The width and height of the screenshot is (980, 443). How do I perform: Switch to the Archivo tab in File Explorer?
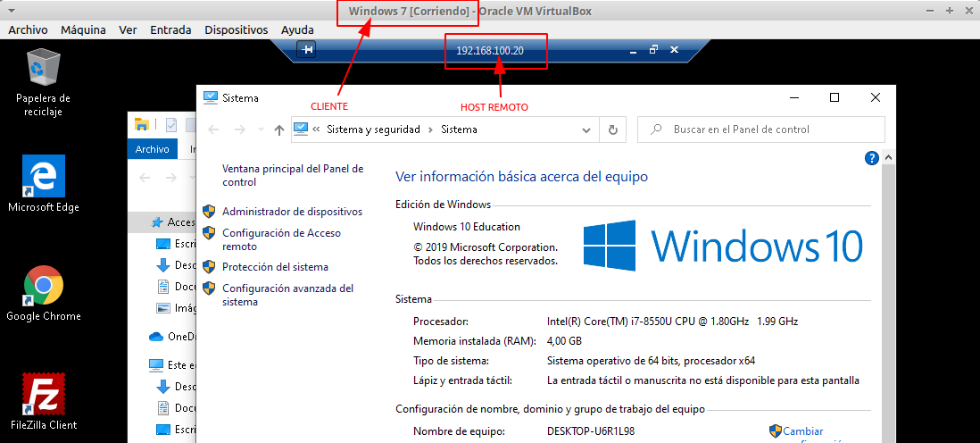coord(153,149)
